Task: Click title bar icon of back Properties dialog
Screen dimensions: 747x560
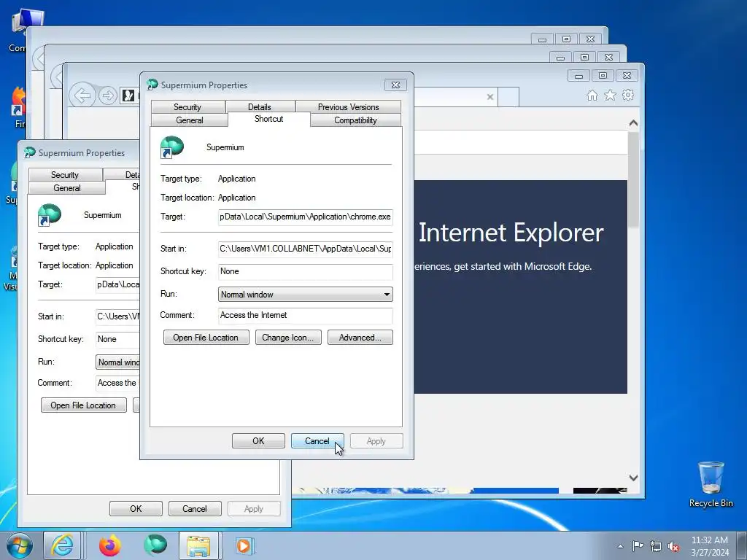Action: [30, 152]
